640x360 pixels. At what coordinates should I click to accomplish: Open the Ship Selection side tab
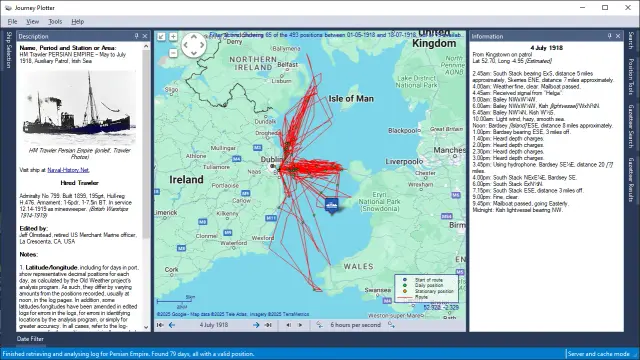click(x=9, y=50)
